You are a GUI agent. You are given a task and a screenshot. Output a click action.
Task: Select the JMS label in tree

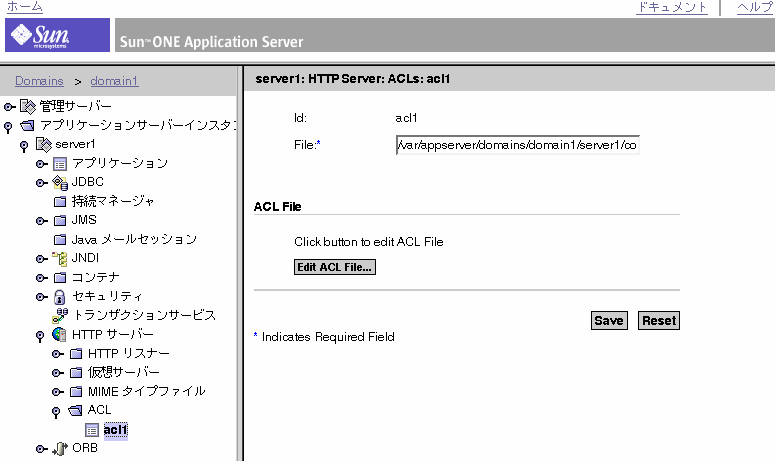pos(84,220)
